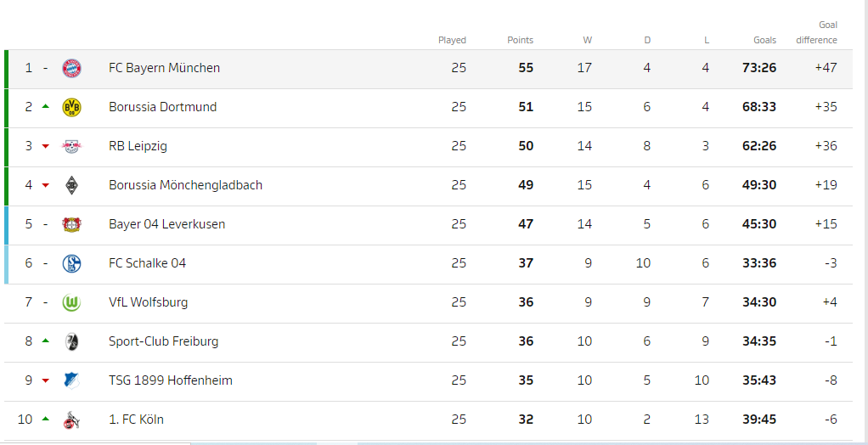This screenshot has height=445, width=868.
Task: Click the Borussia Mönchengladbach crest
Action: (71, 186)
